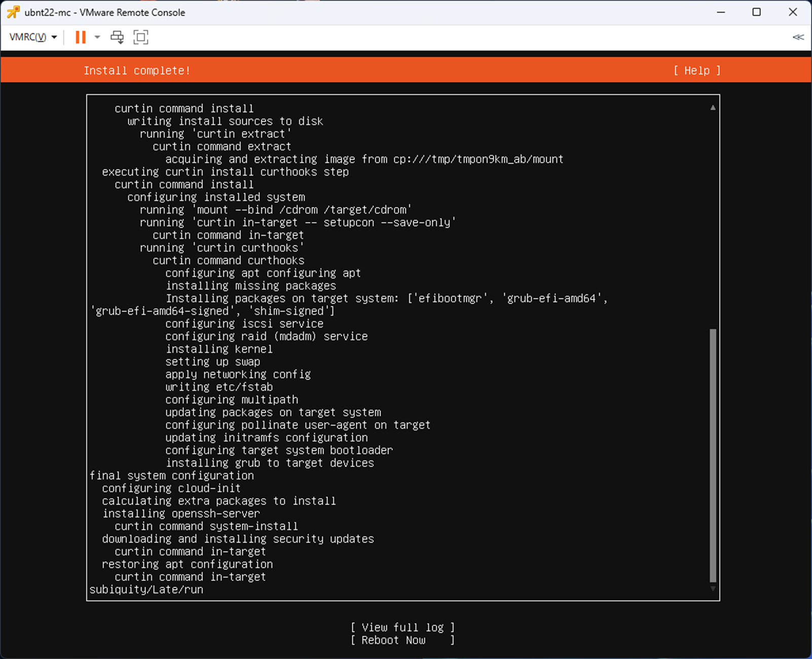Pause the virtual machine
The height and width of the screenshot is (659, 812).
coord(81,37)
